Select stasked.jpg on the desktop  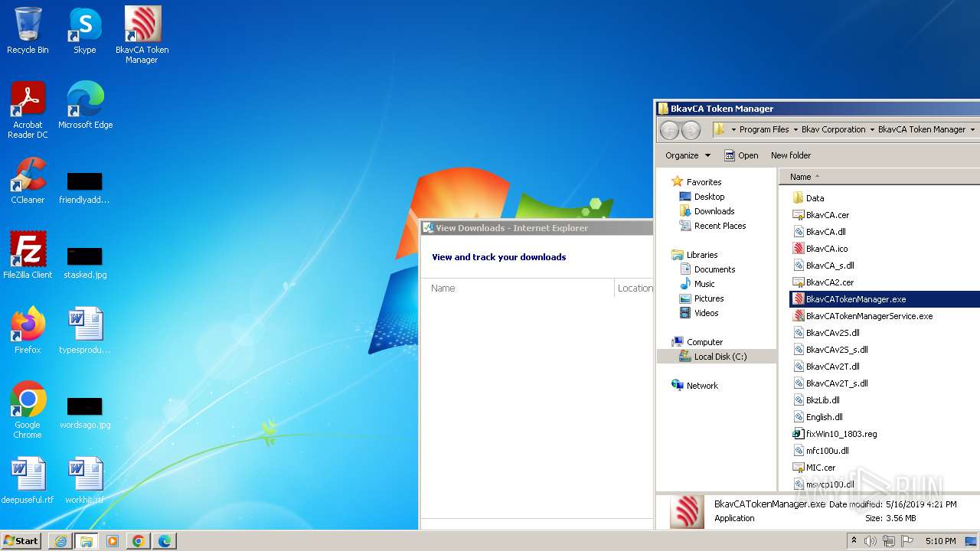click(x=85, y=262)
